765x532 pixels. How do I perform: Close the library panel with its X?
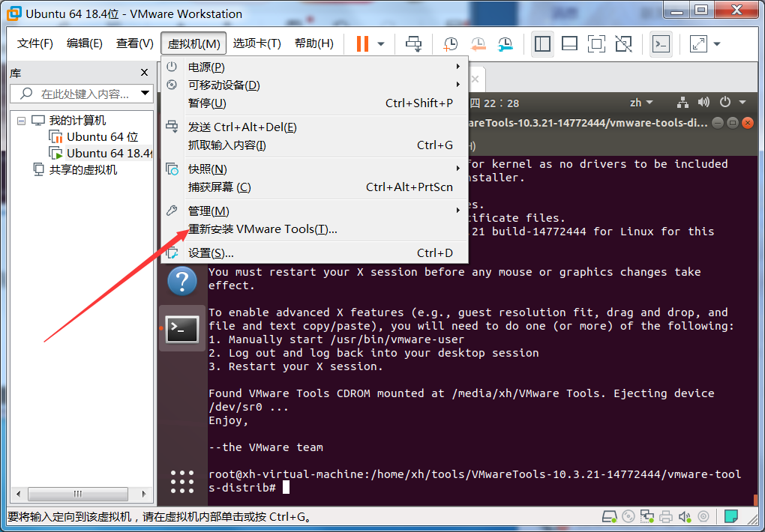(x=144, y=73)
